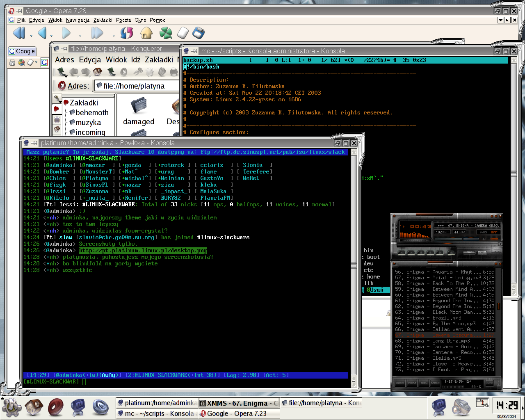The height and width of the screenshot is (420, 525).
Task: Open the Nawigacja menu in Opera
Action: [78, 20]
